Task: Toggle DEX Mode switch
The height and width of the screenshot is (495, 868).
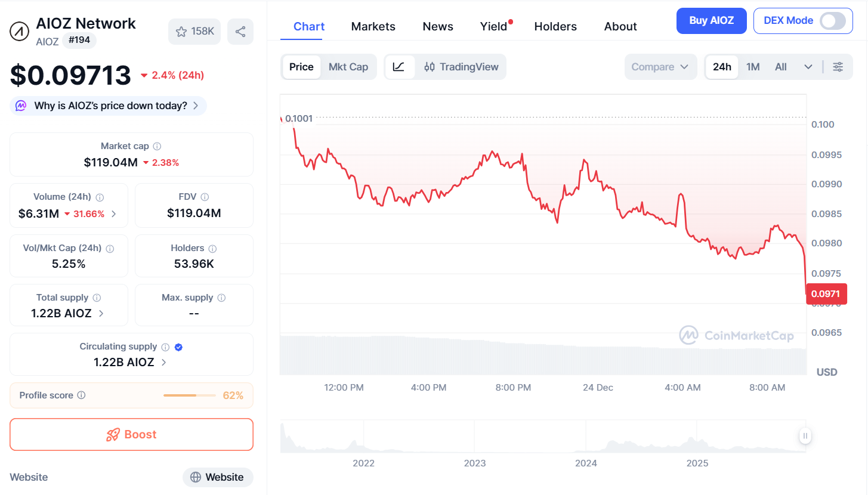Action: click(832, 21)
